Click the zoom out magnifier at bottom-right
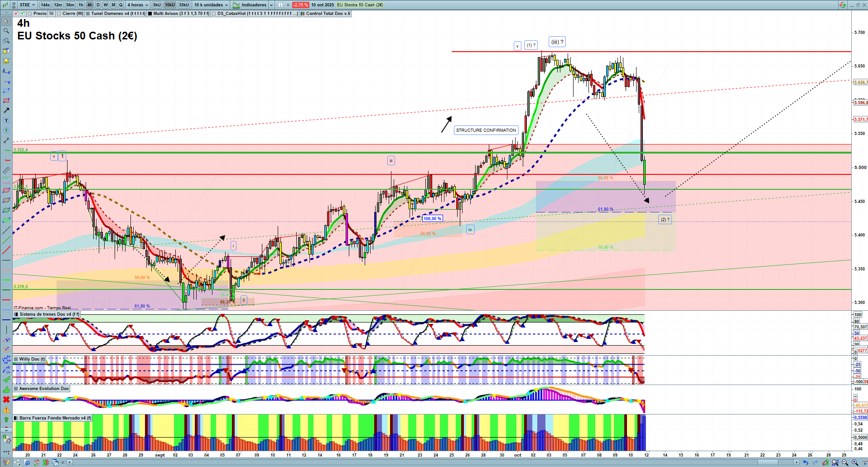868x467 pixels. point(845,462)
